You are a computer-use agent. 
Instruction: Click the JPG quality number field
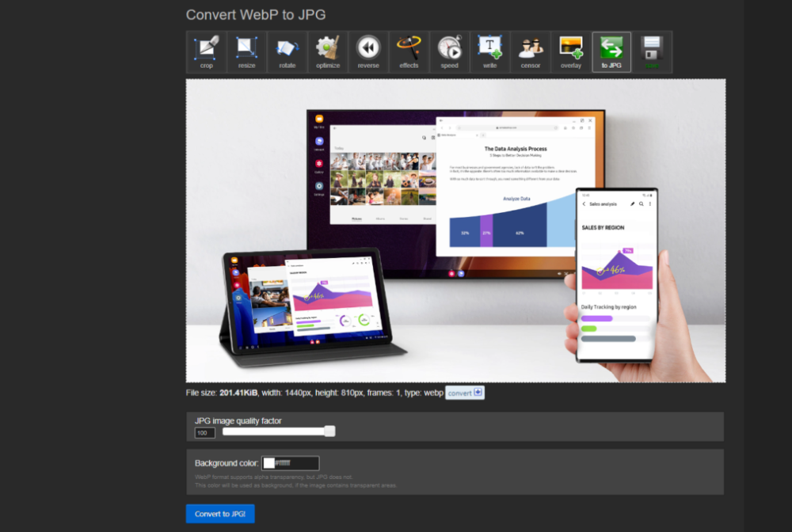[x=204, y=433]
